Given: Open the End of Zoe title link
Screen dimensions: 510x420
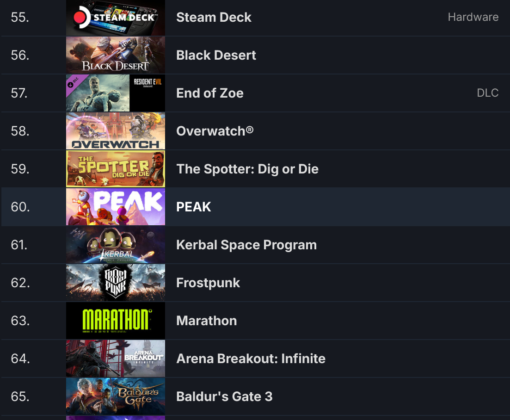Looking at the screenshot, I should coord(210,93).
